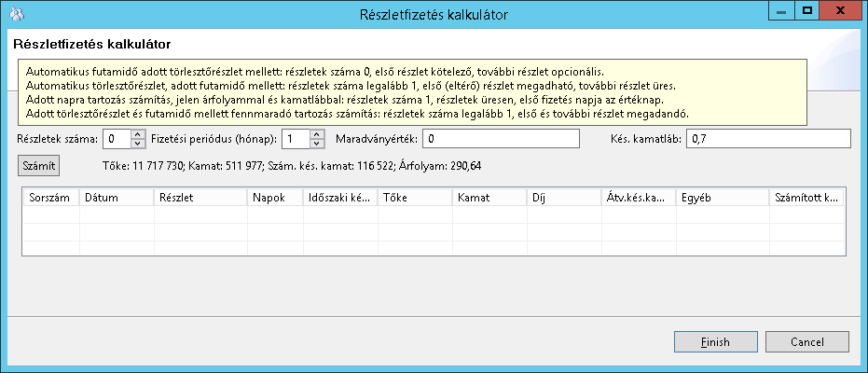Increase the Fizetési periódus spinner value

point(318,133)
